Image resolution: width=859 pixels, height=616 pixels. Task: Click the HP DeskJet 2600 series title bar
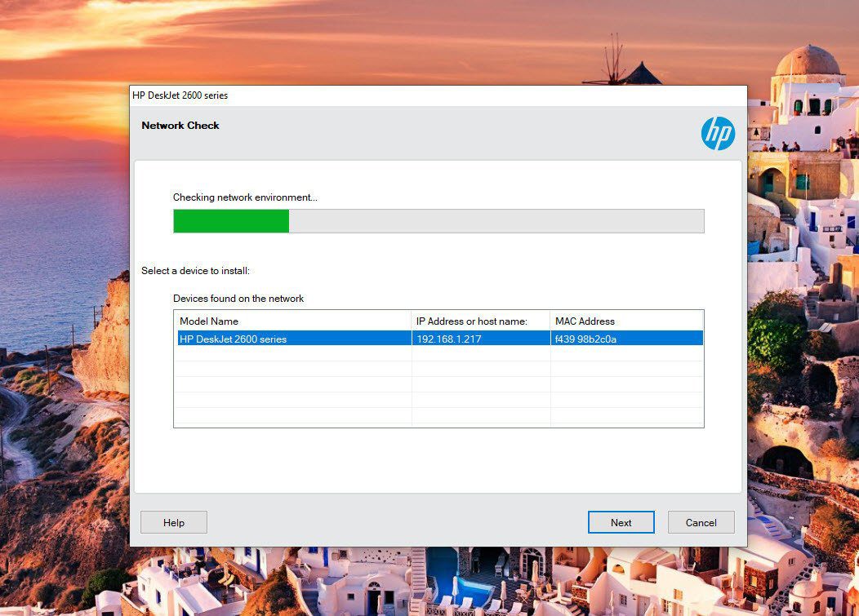pos(438,95)
